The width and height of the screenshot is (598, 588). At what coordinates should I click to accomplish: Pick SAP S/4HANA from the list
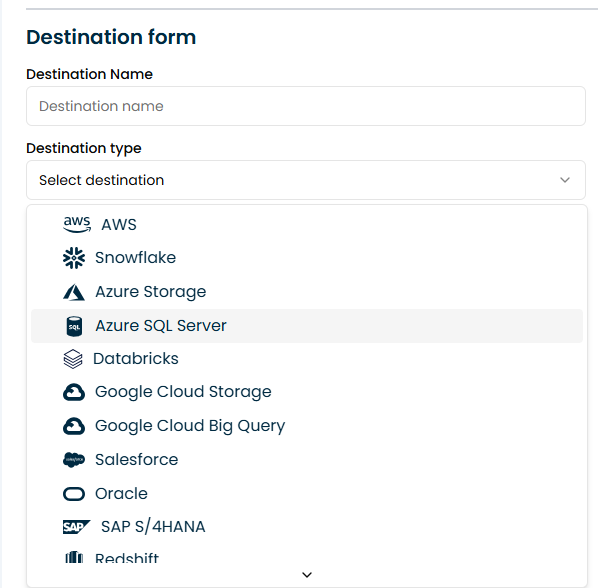(307, 527)
